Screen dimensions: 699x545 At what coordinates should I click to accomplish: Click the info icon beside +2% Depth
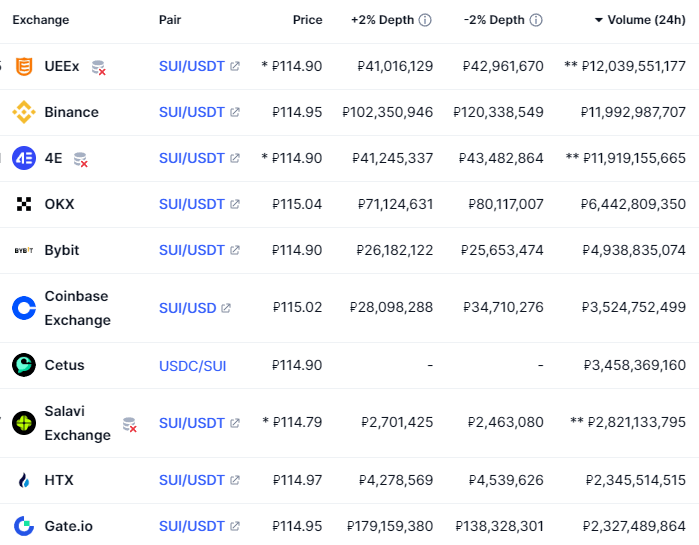425,20
